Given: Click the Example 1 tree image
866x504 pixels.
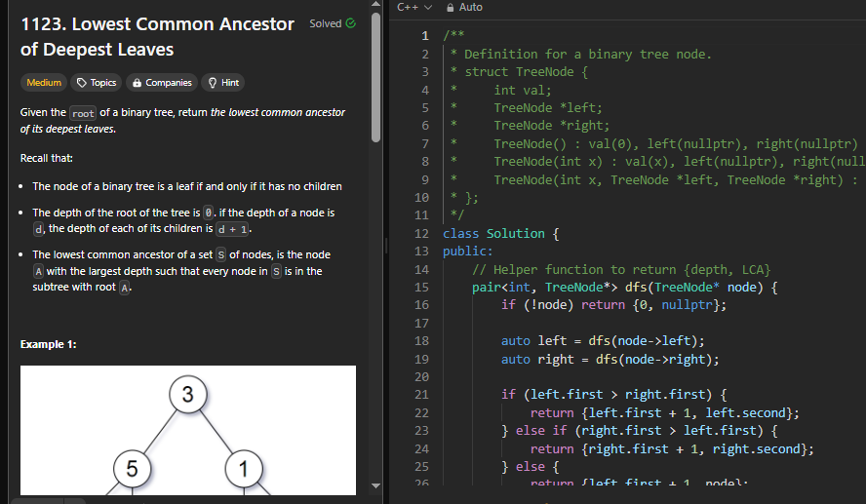Looking at the screenshot, I should click(188, 430).
